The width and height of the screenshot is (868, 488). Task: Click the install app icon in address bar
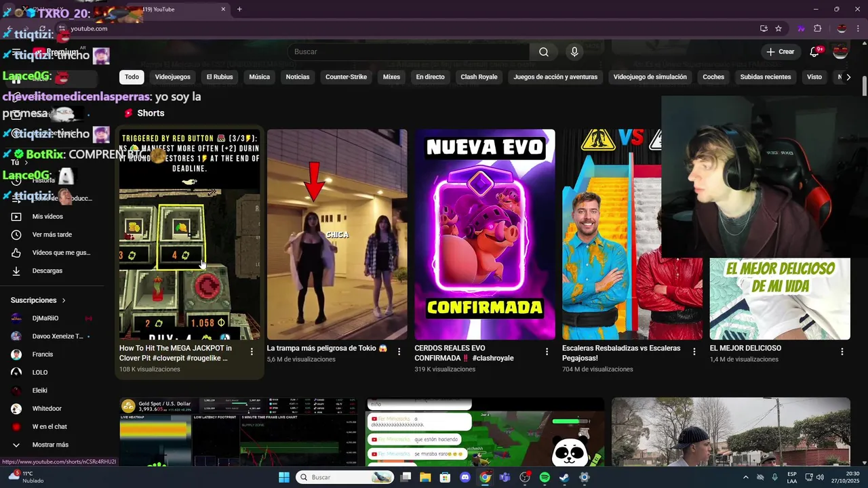764,28
